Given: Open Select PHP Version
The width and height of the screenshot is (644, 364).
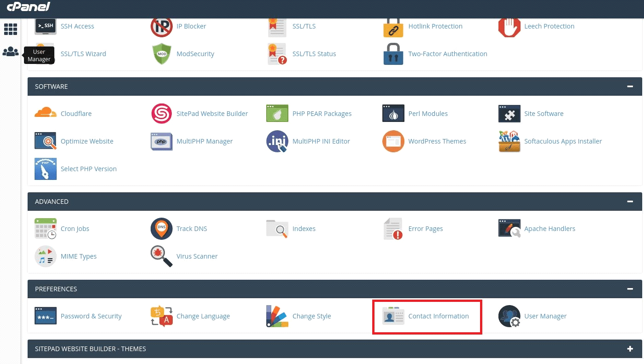Looking at the screenshot, I should 88,168.
